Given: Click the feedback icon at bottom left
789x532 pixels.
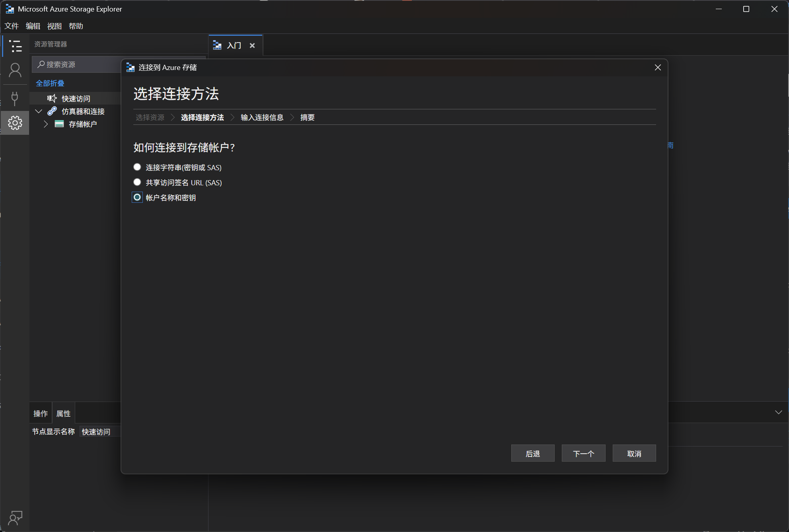Looking at the screenshot, I should click(x=15, y=518).
